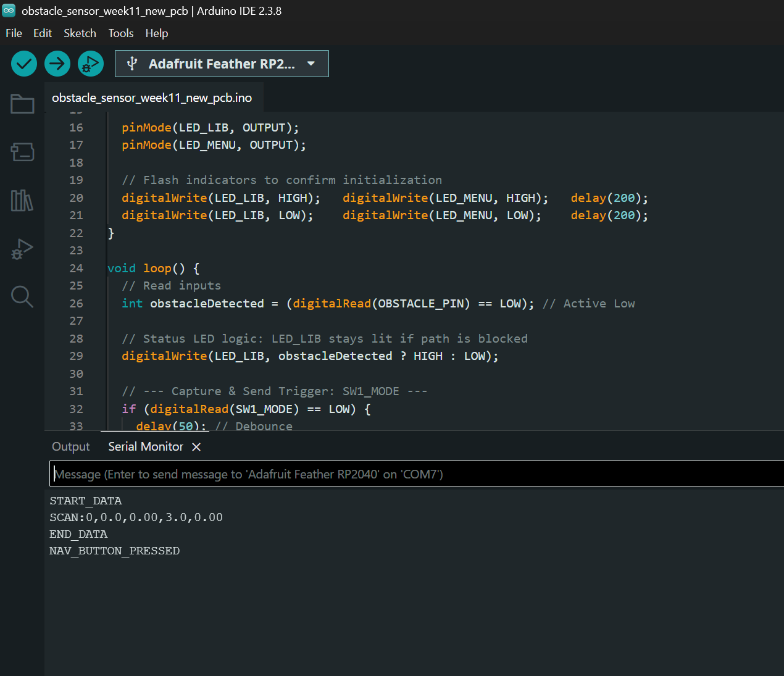784x676 pixels.
Task: Click the 'Capture & Send Trigger' comment line
Action: [x=274, y=391]
